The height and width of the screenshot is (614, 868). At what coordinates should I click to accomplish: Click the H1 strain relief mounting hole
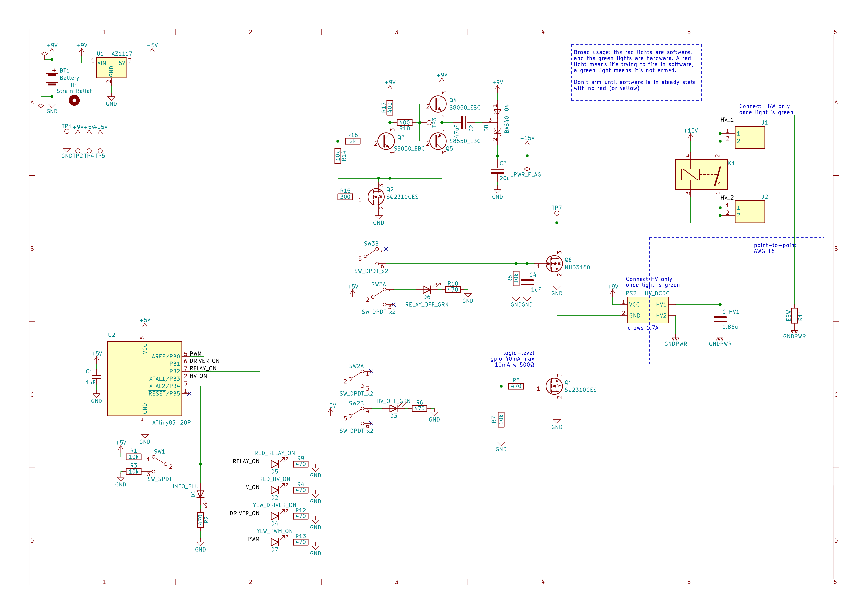point(74,100)
